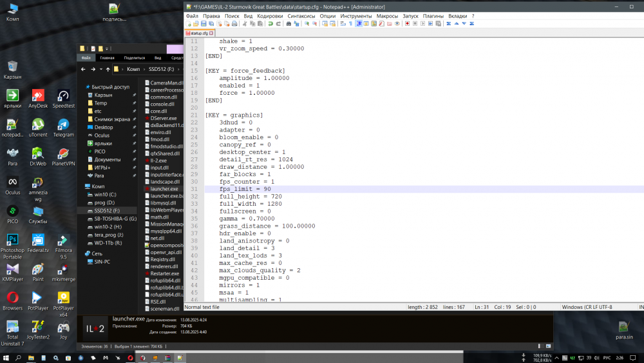Open the Explorer quick access toolbar dropdown
644x363 pixels.
108,48
